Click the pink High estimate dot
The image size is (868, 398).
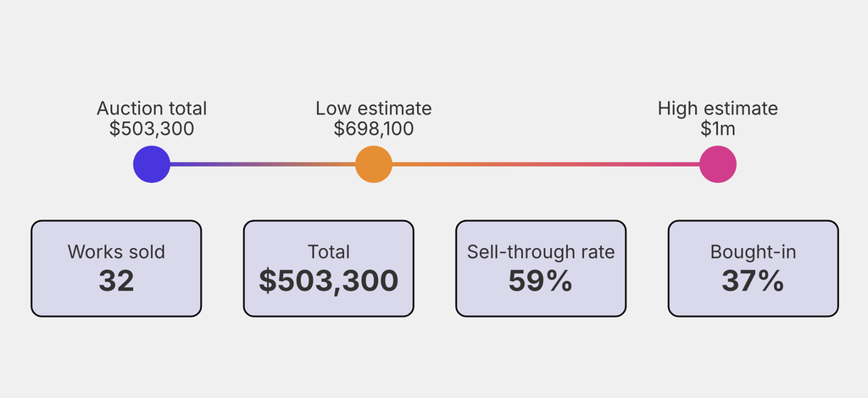[718, 164]
